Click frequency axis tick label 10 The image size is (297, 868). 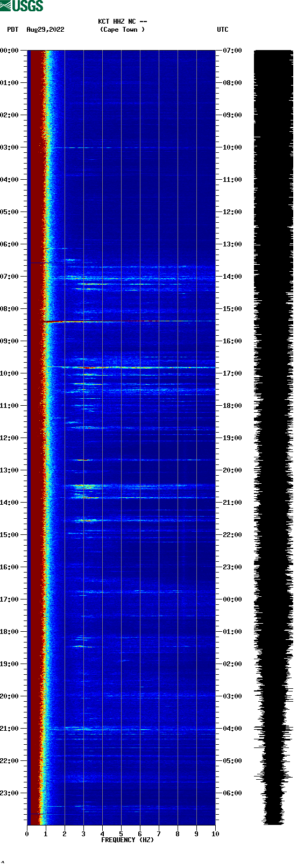215,834
